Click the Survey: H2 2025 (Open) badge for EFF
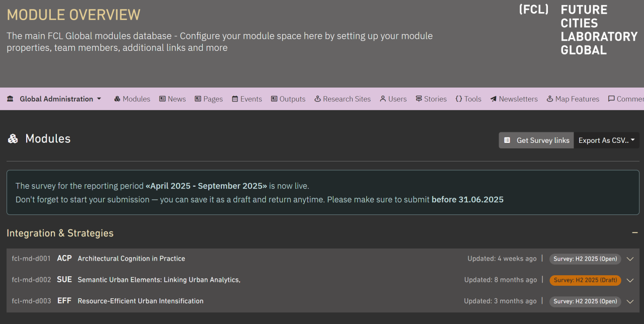Image resolution: width=644 pixels, height=324 pixels. coord(585,301)
